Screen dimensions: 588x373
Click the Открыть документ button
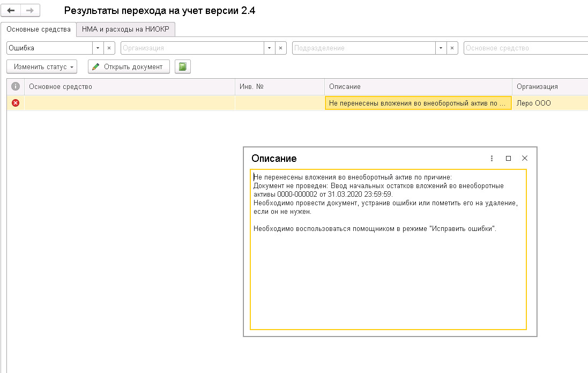pyautogui.click(x=129, y=67)
